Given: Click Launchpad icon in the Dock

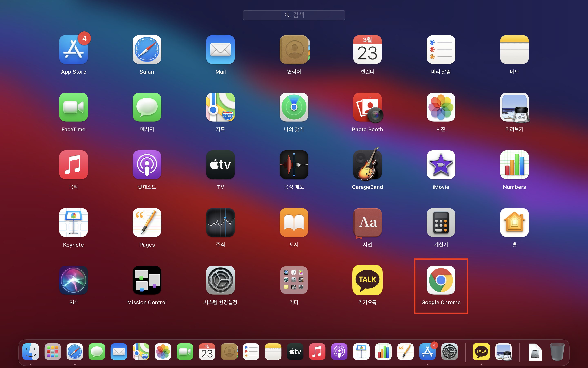Looking at the screenshot, I should tap(53, 352).
